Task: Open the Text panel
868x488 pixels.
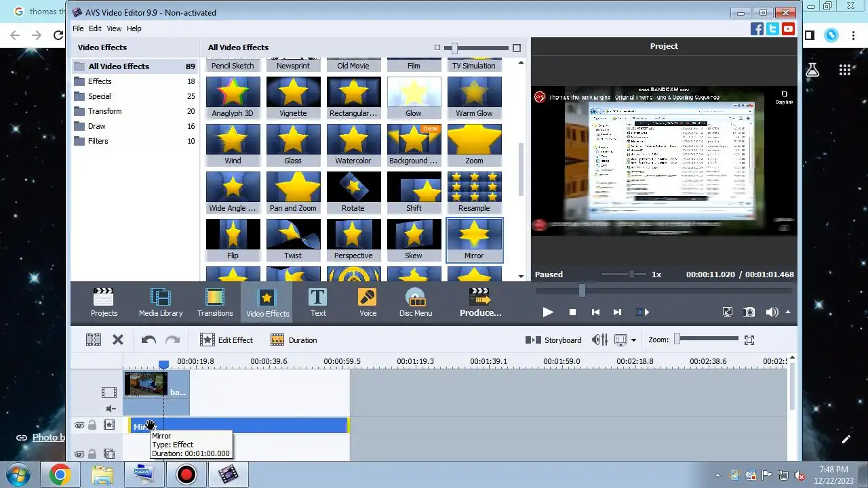Action: tap(318, 302)
